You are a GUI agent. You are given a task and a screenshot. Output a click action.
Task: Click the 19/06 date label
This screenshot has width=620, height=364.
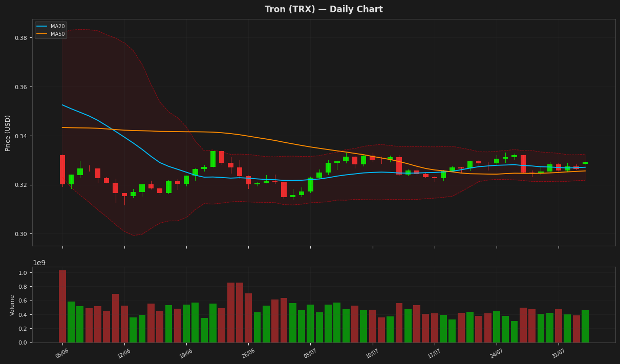click(x=185, y=353)
